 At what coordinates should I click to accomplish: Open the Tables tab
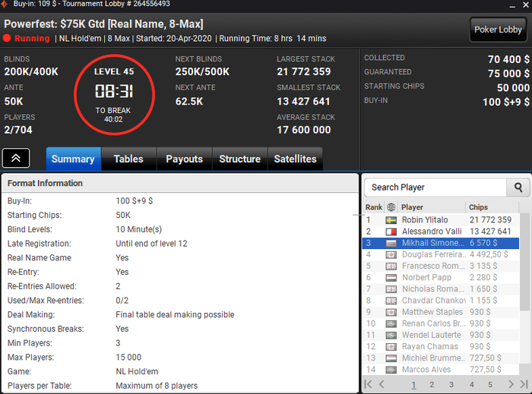tap(128, 159)
